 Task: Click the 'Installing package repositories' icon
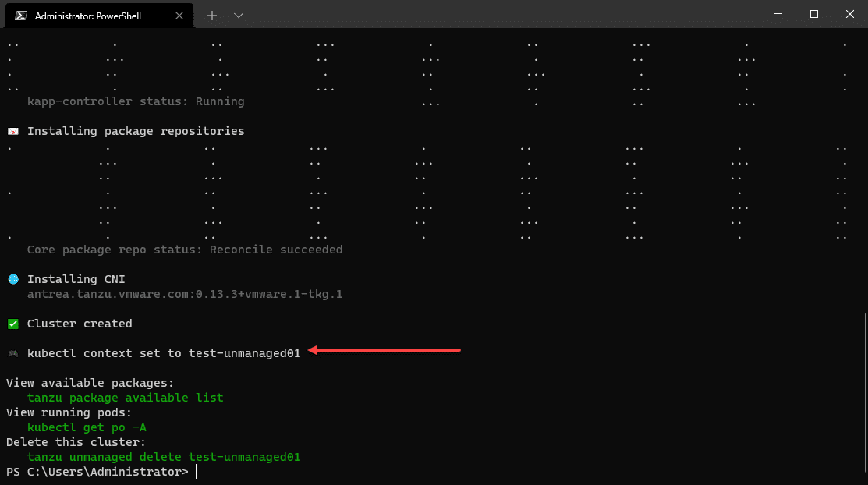point(13,131)
